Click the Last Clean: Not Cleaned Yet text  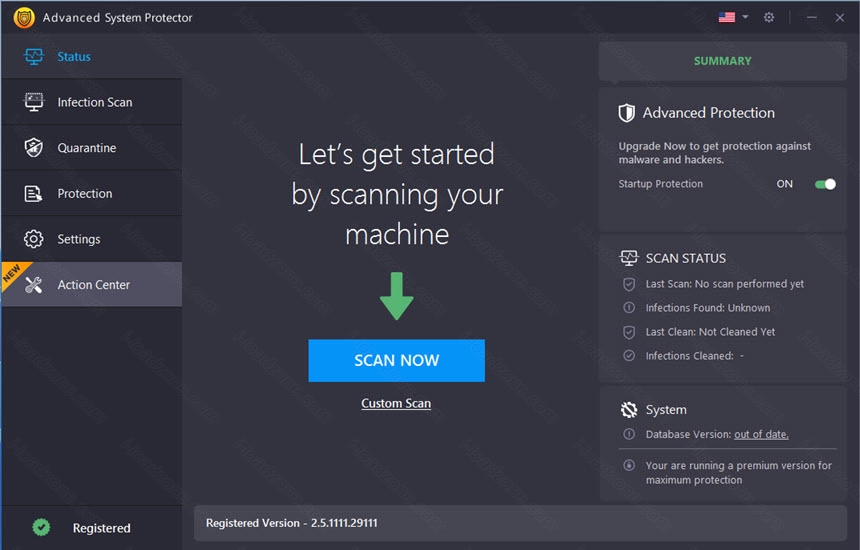tap(710, 332)
